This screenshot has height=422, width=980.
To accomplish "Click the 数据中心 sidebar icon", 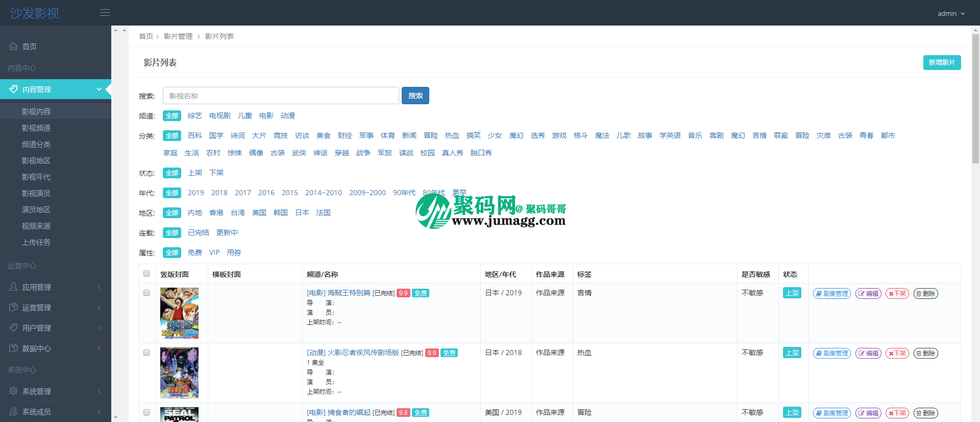I will coord(13,348).
